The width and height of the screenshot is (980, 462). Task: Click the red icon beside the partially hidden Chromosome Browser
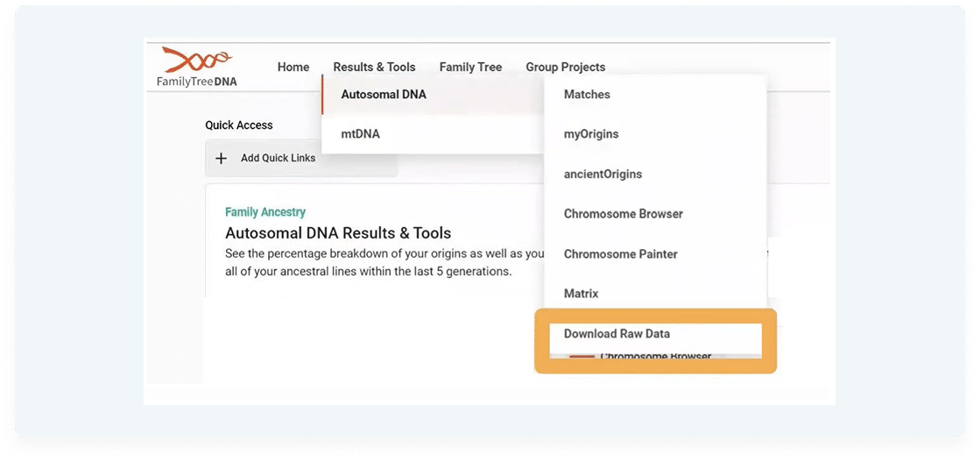(582, 356)
